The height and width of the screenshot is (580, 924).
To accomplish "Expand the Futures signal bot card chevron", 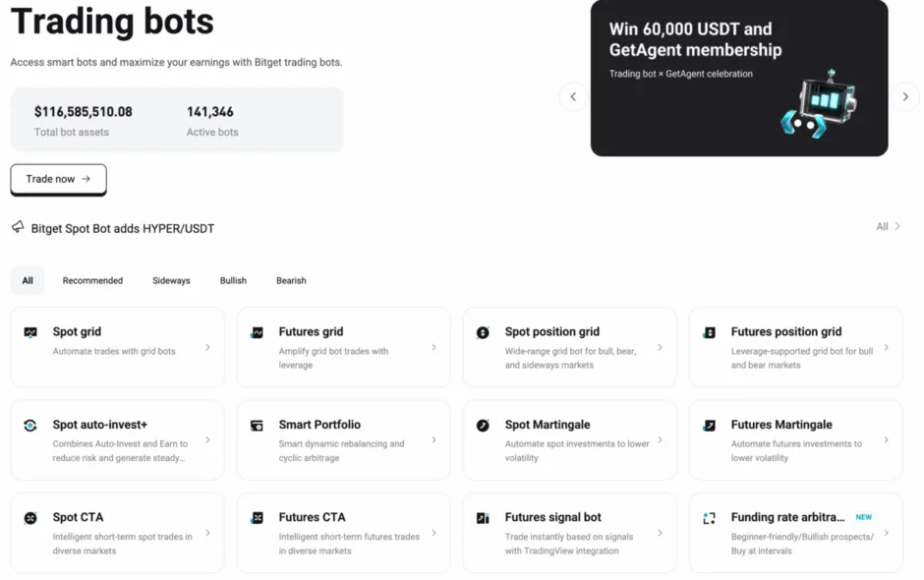I will [x=661, y=533].
